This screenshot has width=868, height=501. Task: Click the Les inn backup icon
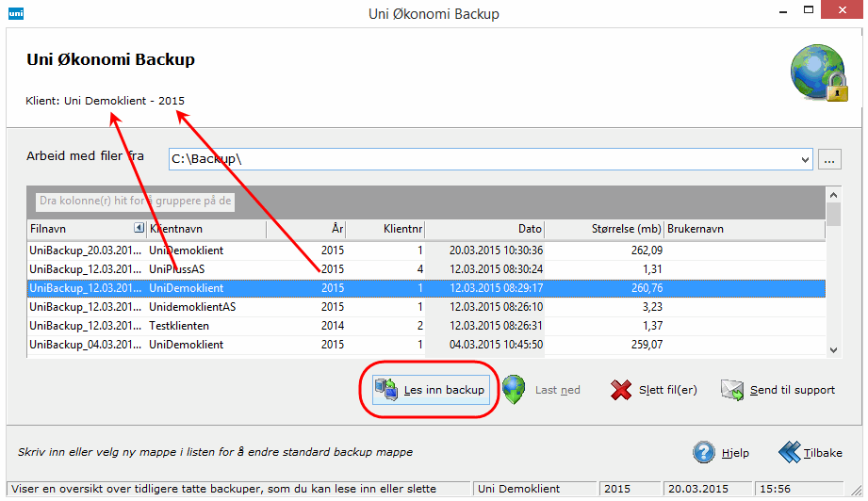(x=385, y=390)
